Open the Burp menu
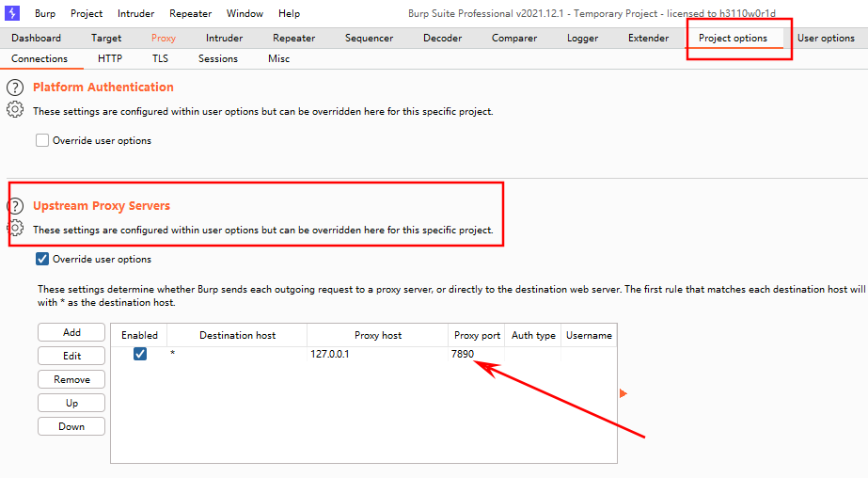The width and height of the screenshot is (868, 478). click(x=45, y=13)
